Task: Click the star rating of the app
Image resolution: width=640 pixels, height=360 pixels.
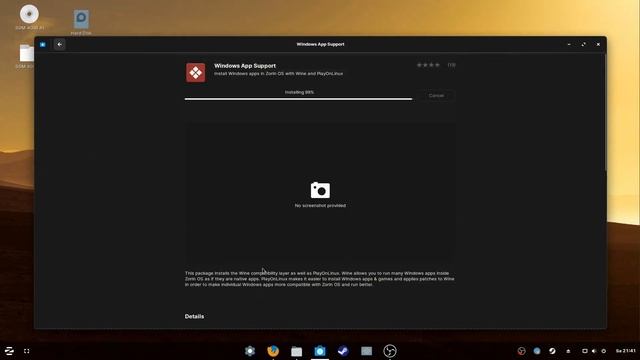Action: click(x=428, y=65)
